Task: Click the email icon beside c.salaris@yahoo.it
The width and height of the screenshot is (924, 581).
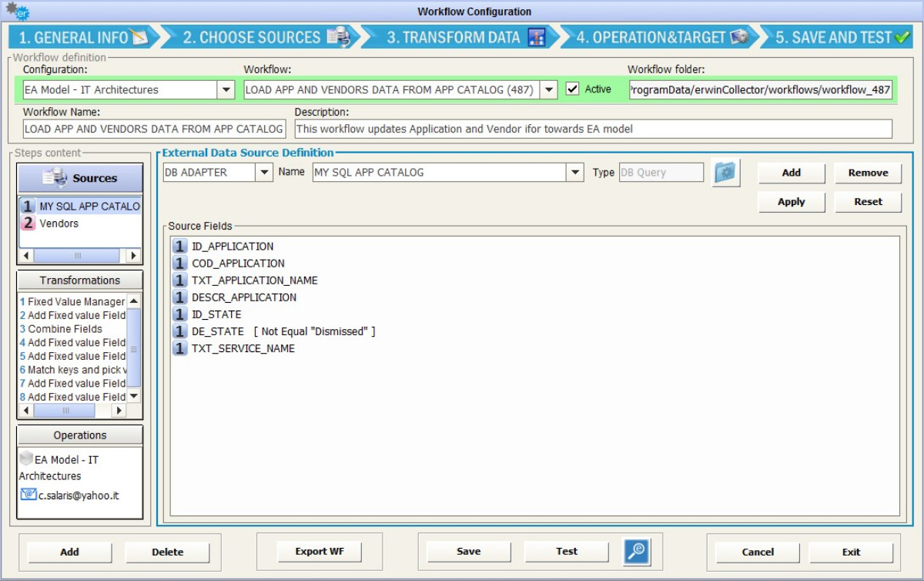Action: [x=28, y=495]
